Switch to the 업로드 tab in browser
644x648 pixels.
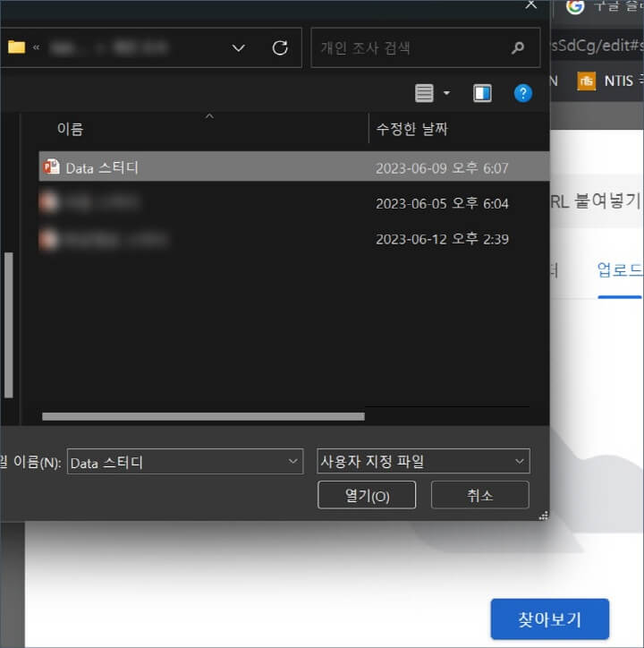click(x=620, y=270)
